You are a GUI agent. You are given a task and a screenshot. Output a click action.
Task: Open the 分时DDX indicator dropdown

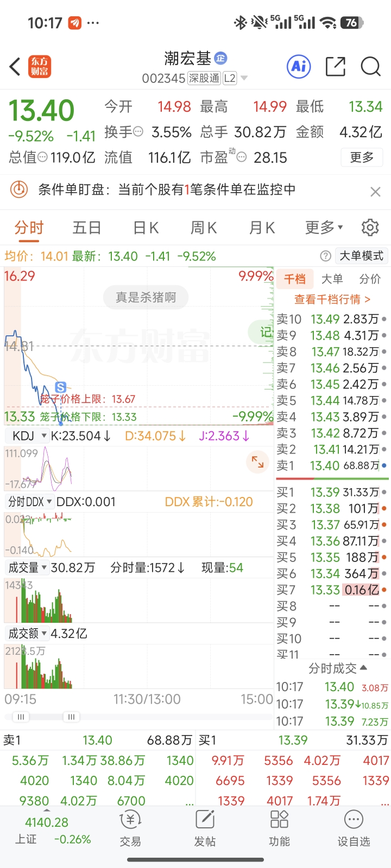[x=30, y=502]
